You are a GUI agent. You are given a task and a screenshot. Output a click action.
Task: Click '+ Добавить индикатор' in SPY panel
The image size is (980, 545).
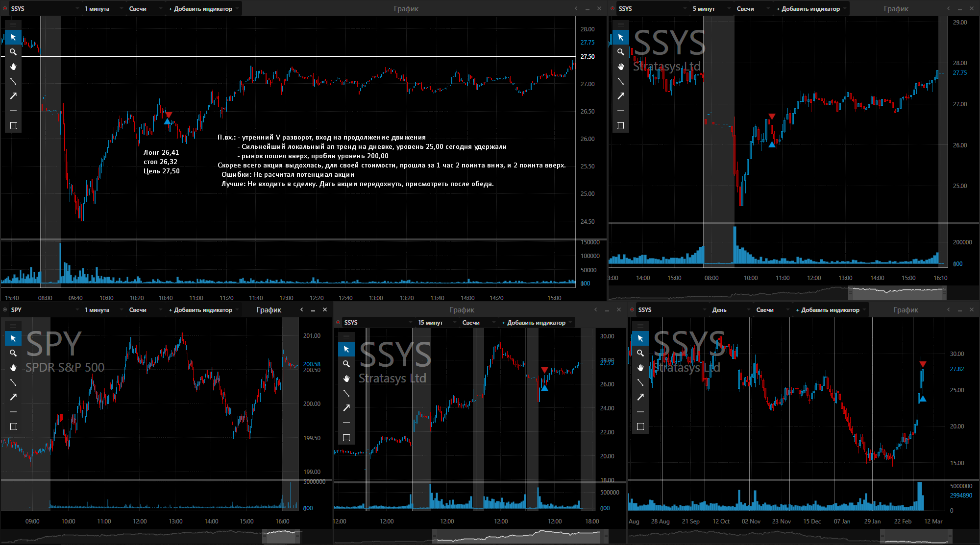click(203, 310)
